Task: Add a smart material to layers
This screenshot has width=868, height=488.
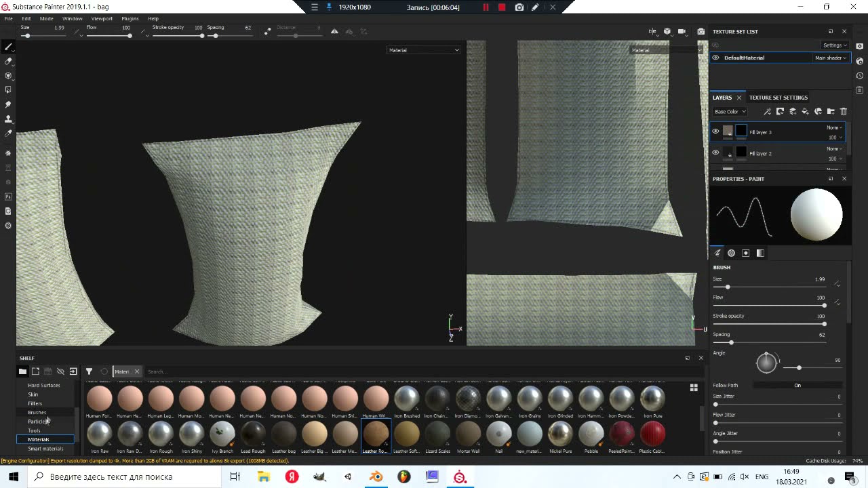Action: [x=818, y=111]
